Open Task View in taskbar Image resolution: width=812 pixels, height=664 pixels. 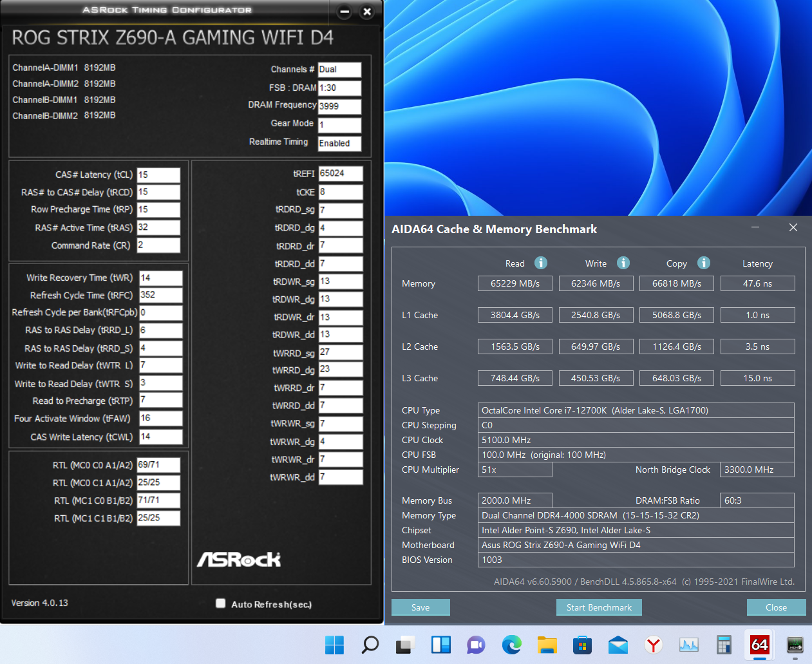click(x=406, y=645)
